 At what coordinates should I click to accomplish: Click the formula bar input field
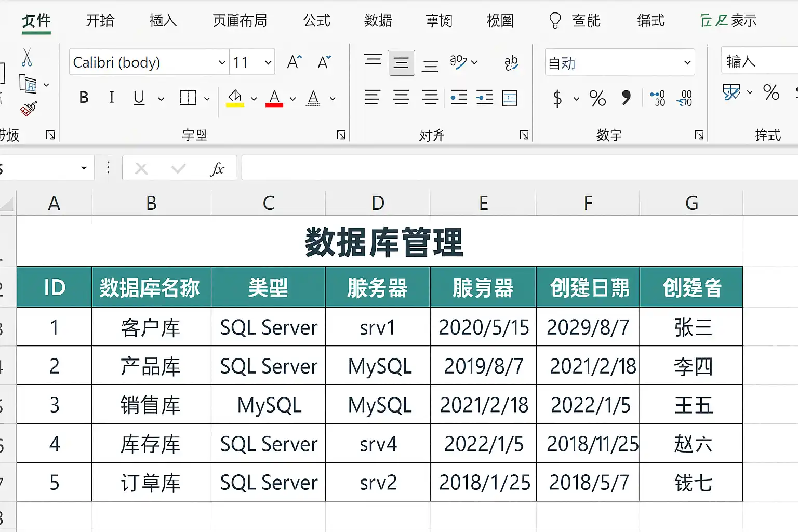tap(520, 168)
